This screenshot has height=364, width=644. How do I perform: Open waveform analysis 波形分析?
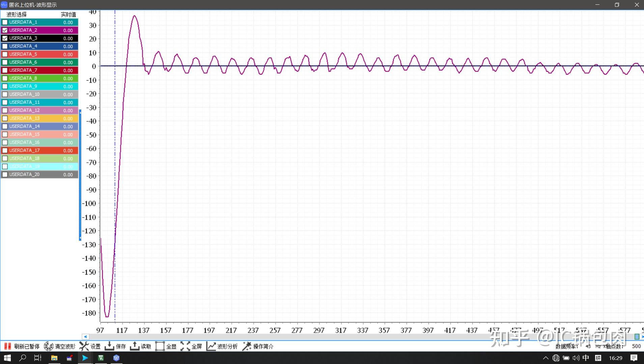(x=222, y=346)
